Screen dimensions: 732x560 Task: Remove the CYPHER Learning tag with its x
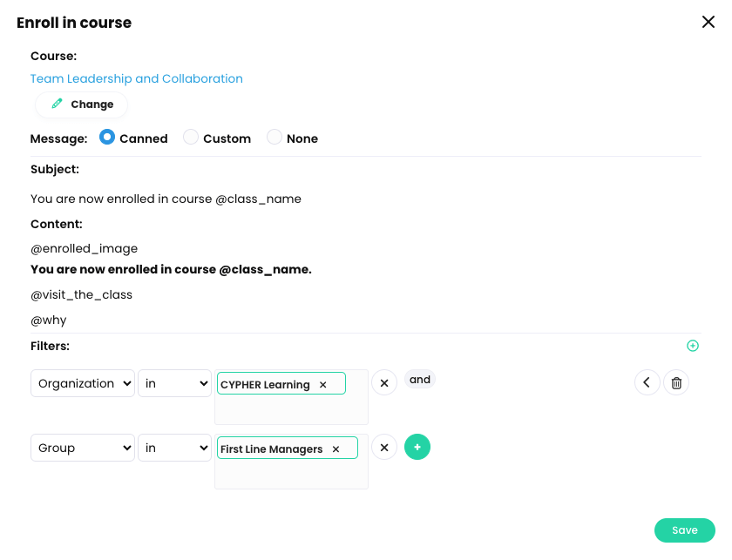click(322, 383)
